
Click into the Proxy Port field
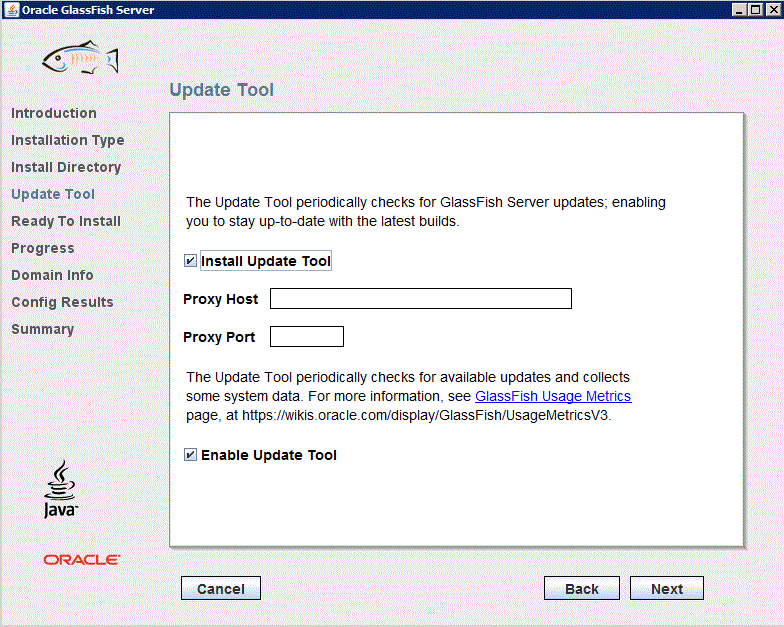306,336
